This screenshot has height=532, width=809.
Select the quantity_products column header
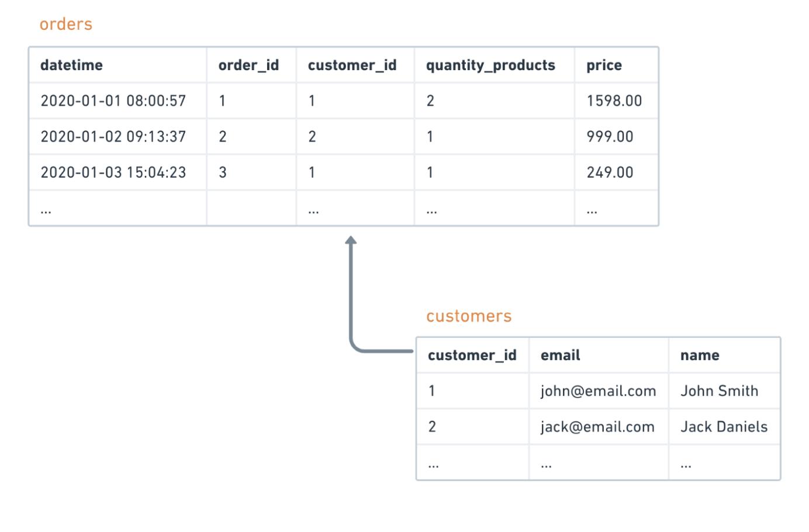click(490, 65)
